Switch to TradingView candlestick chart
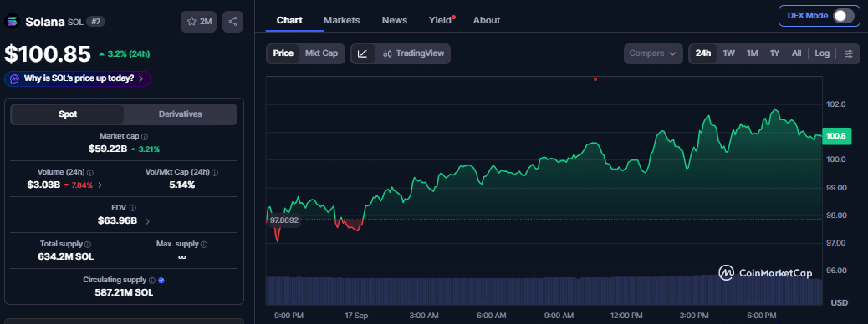Viewport: 868px width, 324px height. pyautogui.click(x=413, y=53)
